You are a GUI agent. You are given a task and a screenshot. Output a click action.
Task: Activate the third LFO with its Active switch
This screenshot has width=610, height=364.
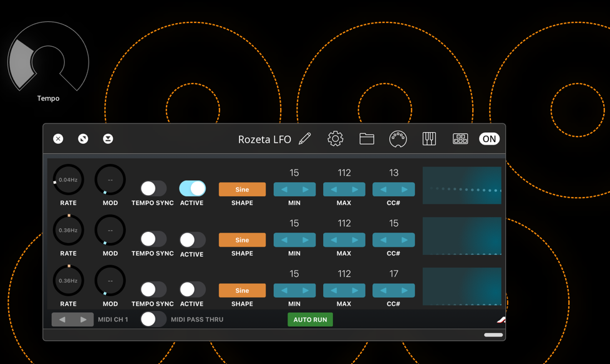pos(192,290)
